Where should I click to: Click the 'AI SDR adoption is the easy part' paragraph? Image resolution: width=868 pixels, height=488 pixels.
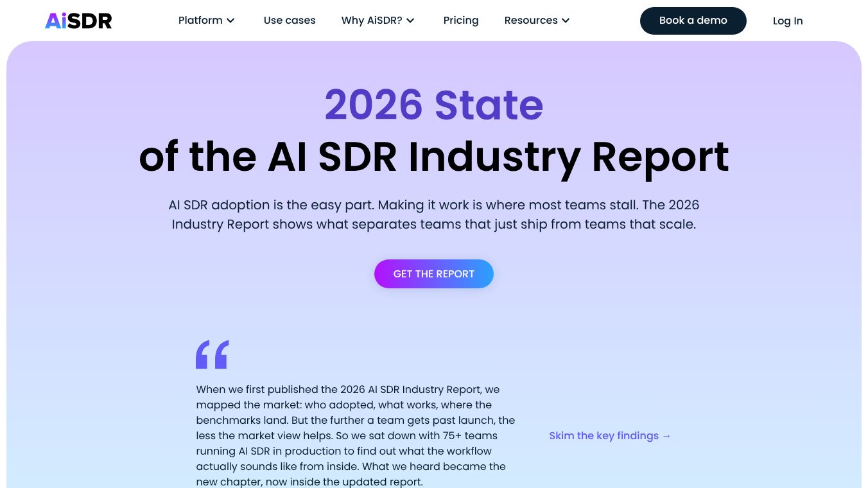click(434, 214)
